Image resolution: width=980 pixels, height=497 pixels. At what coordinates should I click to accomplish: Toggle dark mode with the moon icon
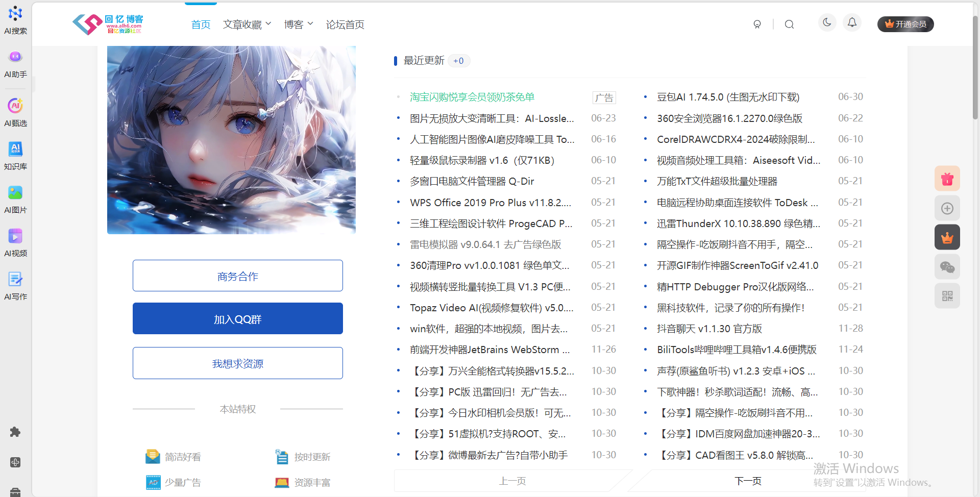[827, 22]
